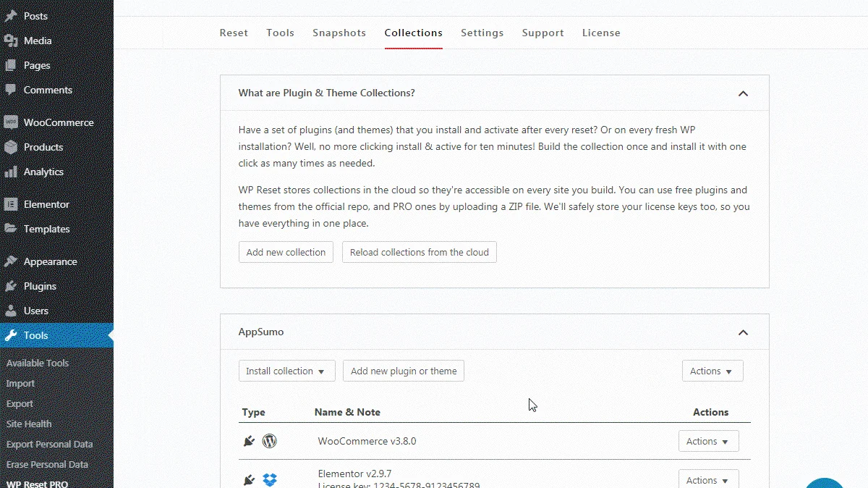Click the 'WooCommerce v3.8.0' plugin name
Image resolution: width=868 pixels, height=488 pixels.
(x=367, y=441)
